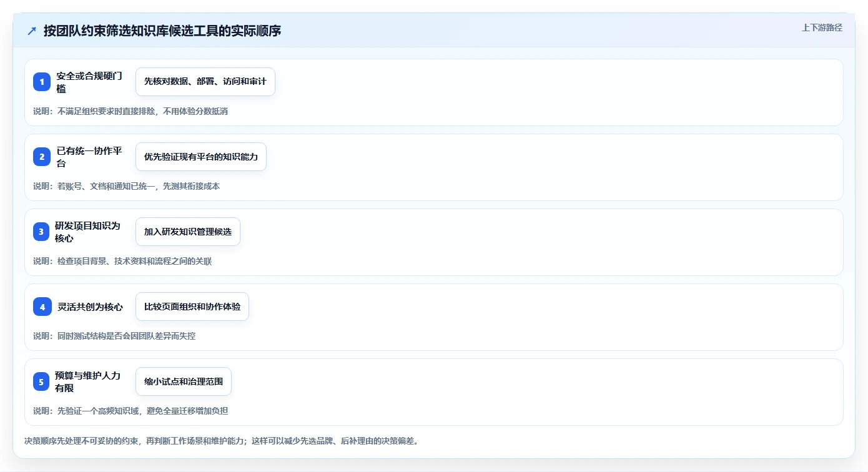Click the note 同时测试结构是否会因团队差异而失控
This screenshot has width=868, height=472.
114,336
